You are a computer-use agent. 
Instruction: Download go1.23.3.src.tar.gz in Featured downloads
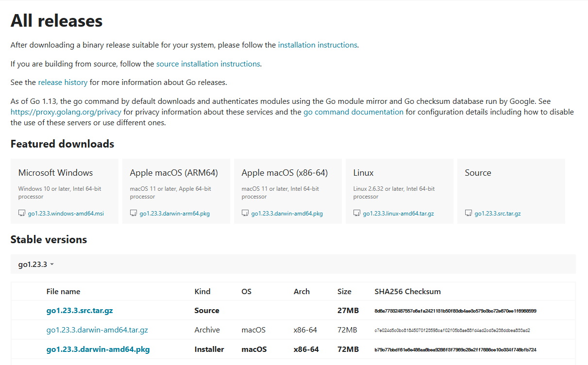point(498,214)
